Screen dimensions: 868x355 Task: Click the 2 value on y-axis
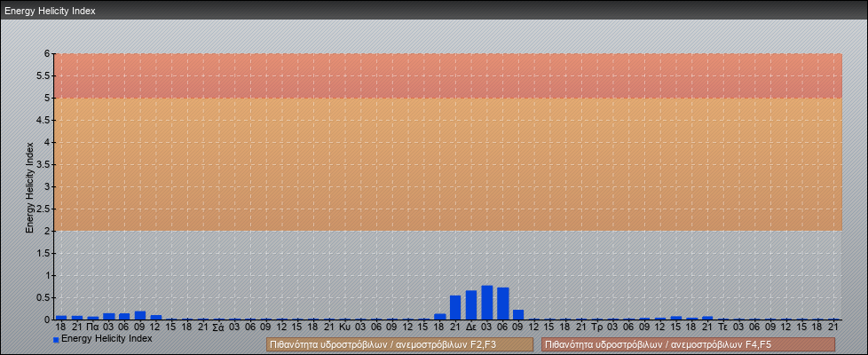[46, 231]
